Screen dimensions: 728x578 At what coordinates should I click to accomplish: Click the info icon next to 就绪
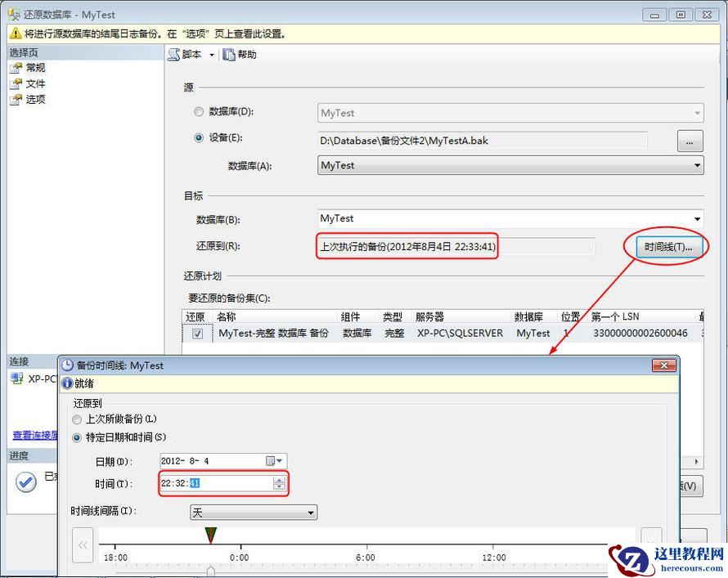tap(68, 383)
